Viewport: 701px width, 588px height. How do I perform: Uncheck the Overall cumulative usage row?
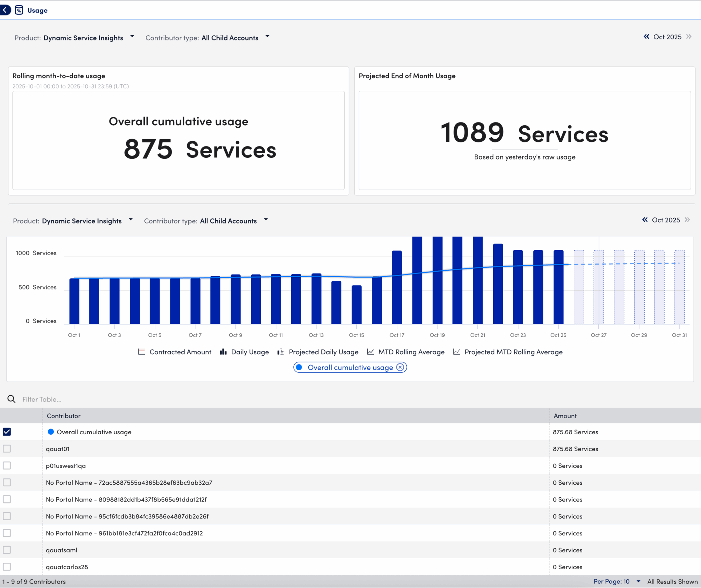click(x=7, y=432)
